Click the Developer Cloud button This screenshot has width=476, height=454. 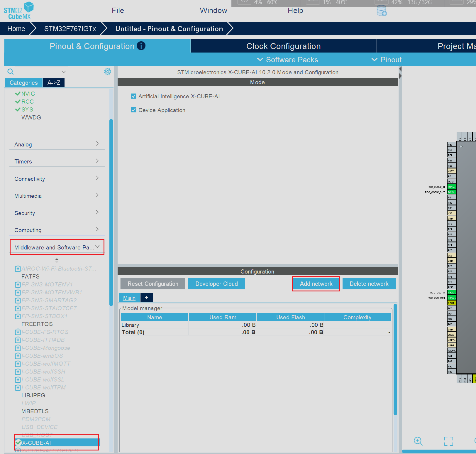(216, 284)
